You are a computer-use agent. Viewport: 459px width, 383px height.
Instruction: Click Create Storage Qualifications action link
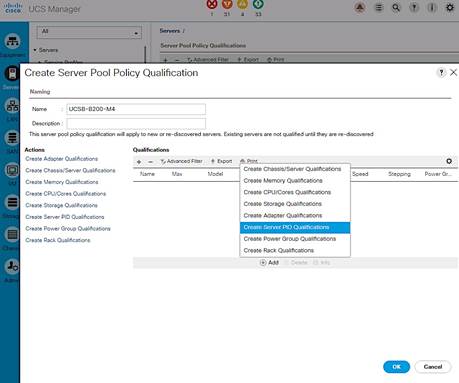[x=61, y=206]
